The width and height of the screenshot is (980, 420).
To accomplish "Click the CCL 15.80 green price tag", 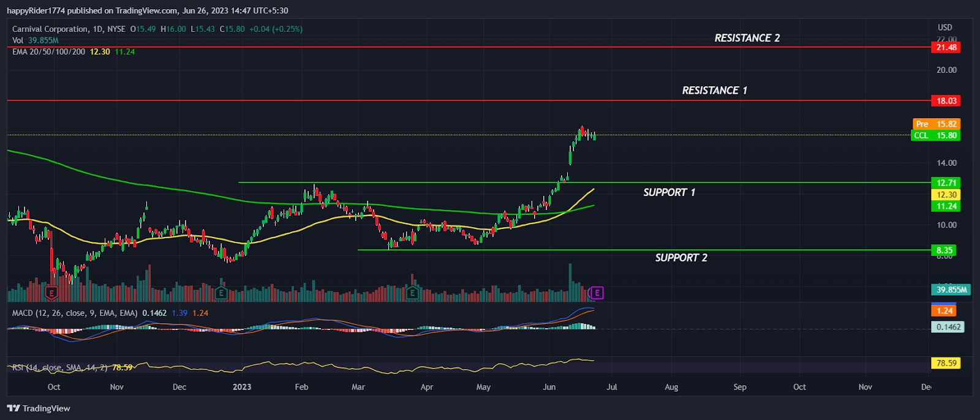I will (x=936, y=135).
